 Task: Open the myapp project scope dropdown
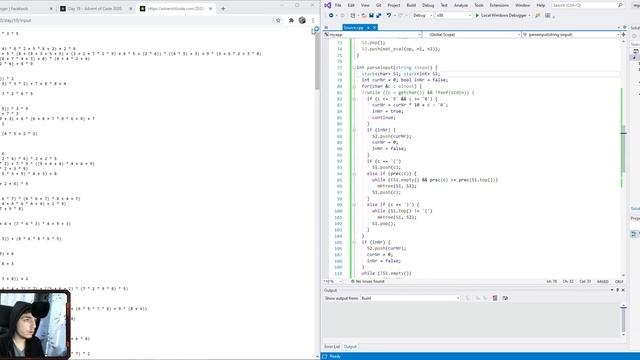tap(372, 35)
